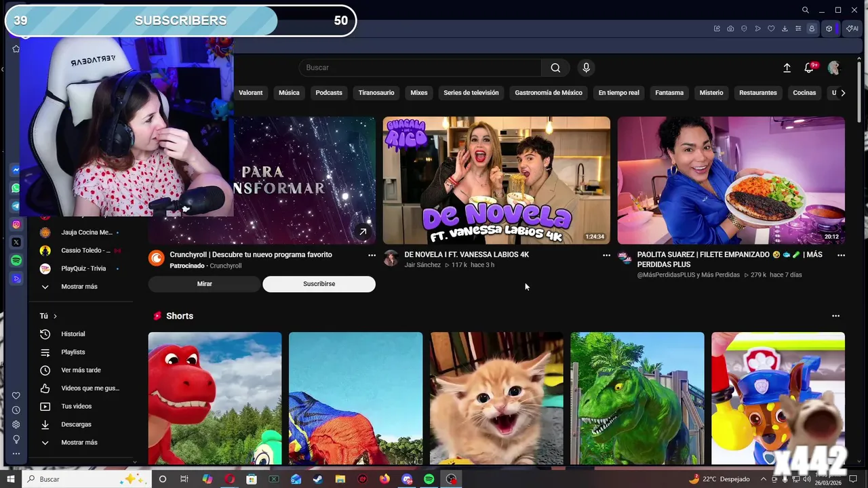The height and width of the screenshot is (488, 868).
Task: Open WhatsApp in the browser sidebar
Action: coord(16,188)
